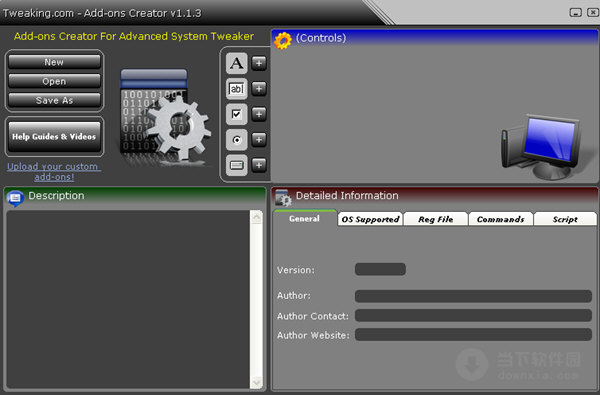
Task: Select the Textbox control icon (ab|)
Action: pyautogui.click(x=236, y=89)
